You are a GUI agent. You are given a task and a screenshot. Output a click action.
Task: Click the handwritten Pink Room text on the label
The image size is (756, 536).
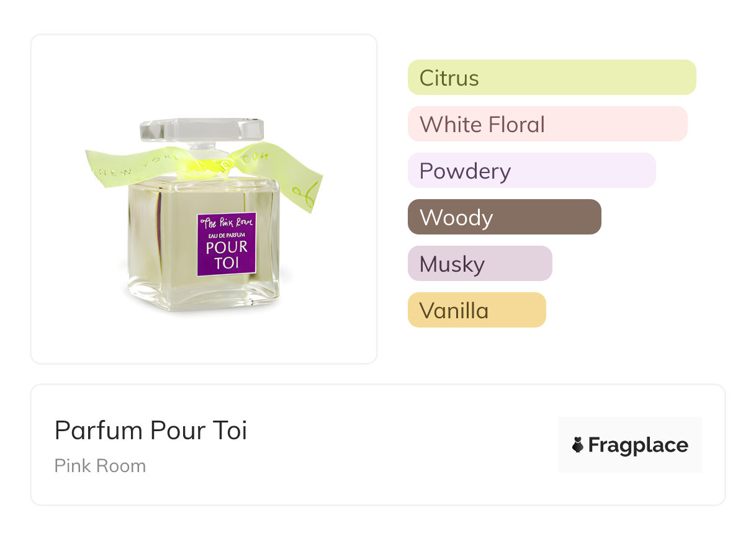point(227,223)
